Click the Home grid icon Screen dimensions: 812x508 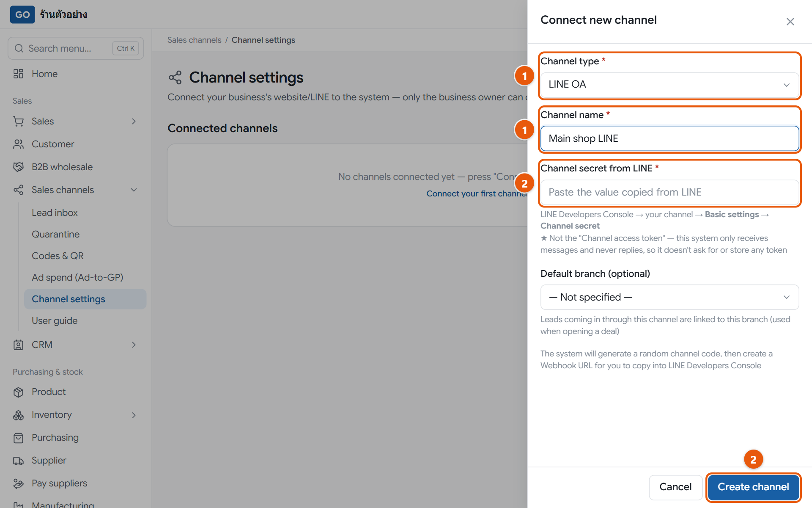click(x=18, y=74)
